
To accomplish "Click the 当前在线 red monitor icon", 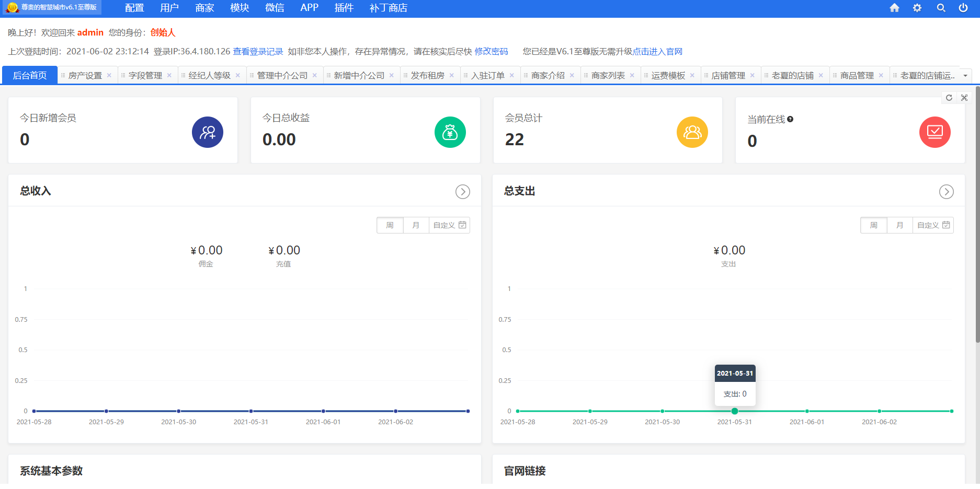I will pos(935,132).
